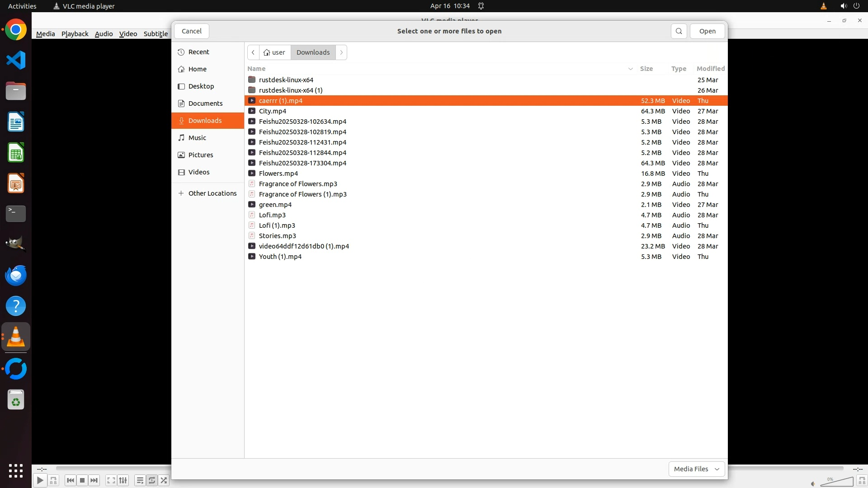Toggle loop repeat mode
Screen dimensions: 868x488
152,480
